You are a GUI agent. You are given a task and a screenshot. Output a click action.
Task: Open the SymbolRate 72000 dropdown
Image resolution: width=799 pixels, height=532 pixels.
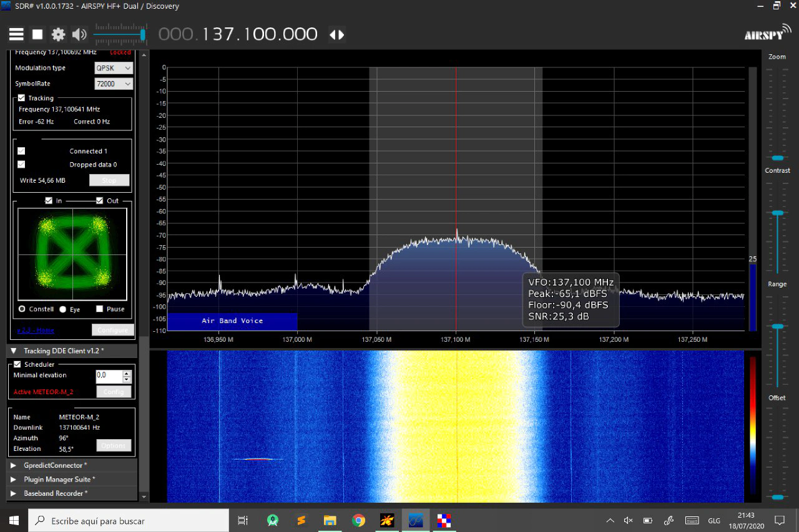tap(114, 84)
